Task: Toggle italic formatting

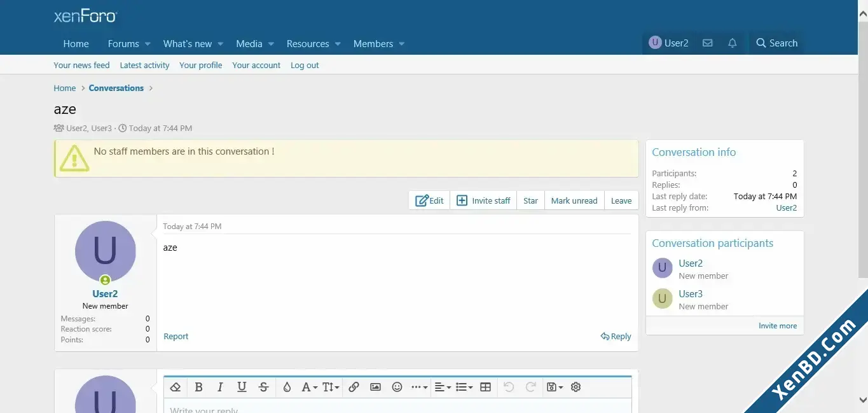Action: tap(220, 387)
